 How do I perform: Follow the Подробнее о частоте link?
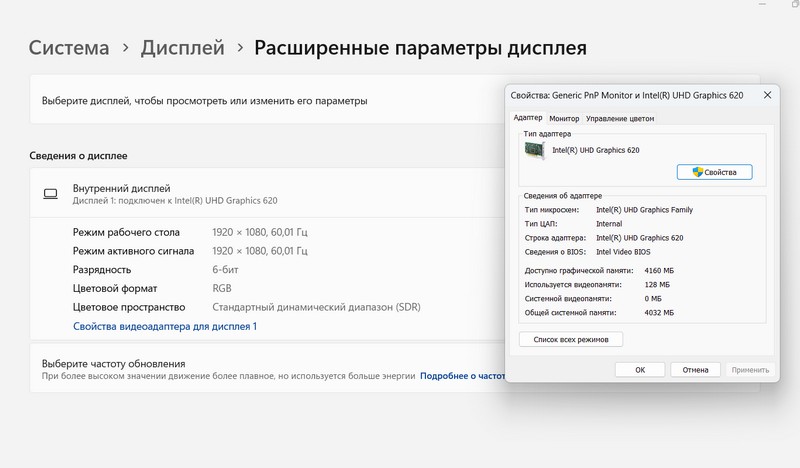coord(462,376)
